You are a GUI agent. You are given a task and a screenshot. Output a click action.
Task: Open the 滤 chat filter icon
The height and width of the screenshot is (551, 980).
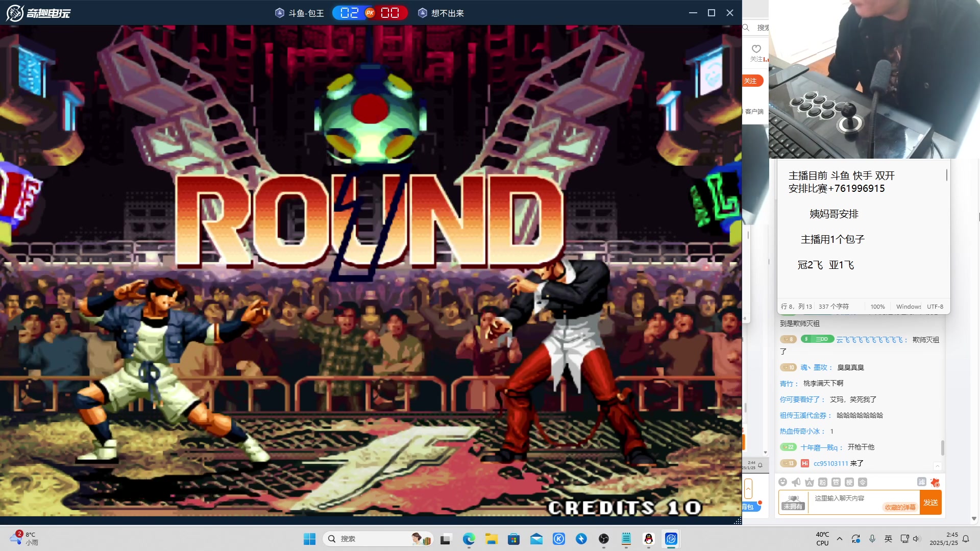tap(922, 482)
